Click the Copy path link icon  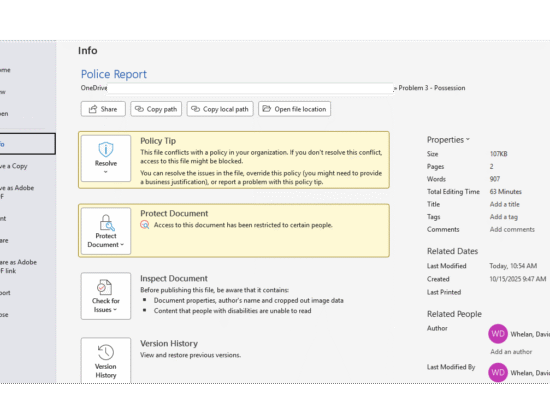pos(139,109)
